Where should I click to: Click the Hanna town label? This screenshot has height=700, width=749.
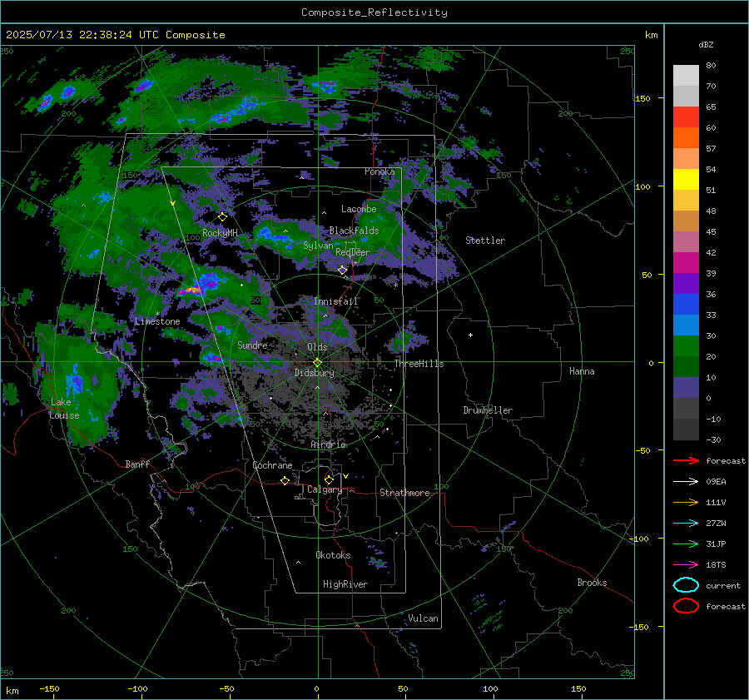pyautogui.click(x=582, y=371)
